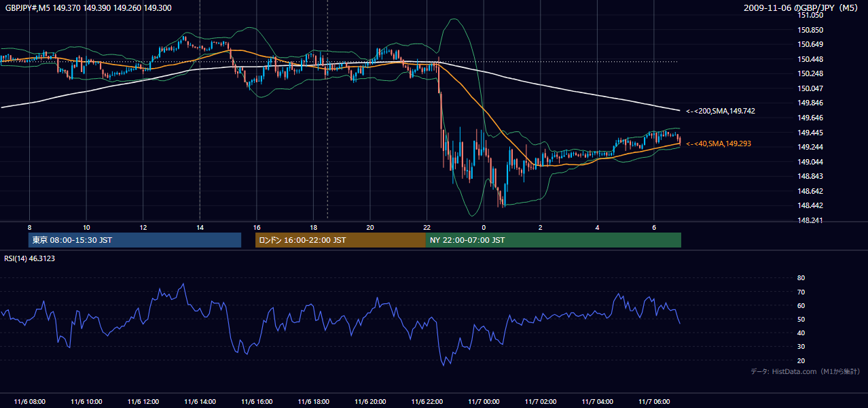Viewport: 868px width, 408px height.
Task: Click hour label 4 under price chart
Action: click(x=597, y=226)
